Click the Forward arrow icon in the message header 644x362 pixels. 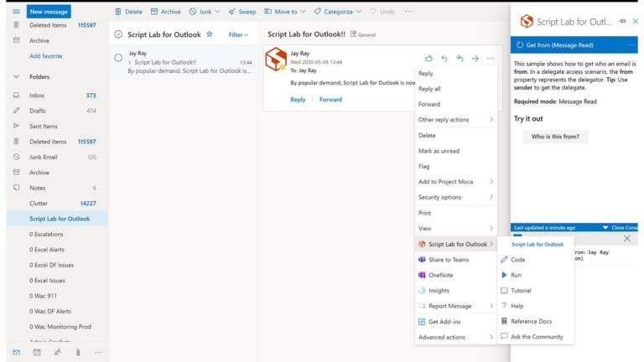pos(475,59)
